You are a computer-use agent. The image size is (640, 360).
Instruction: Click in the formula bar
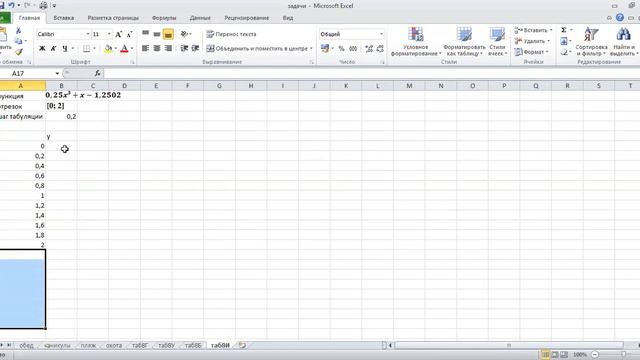pos(371,73)
